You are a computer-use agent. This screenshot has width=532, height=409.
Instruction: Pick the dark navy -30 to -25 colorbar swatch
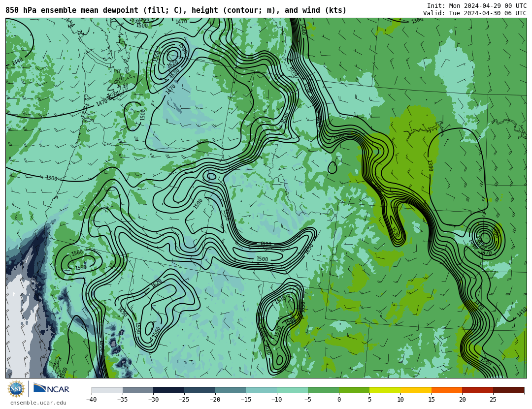click(168, 390)
